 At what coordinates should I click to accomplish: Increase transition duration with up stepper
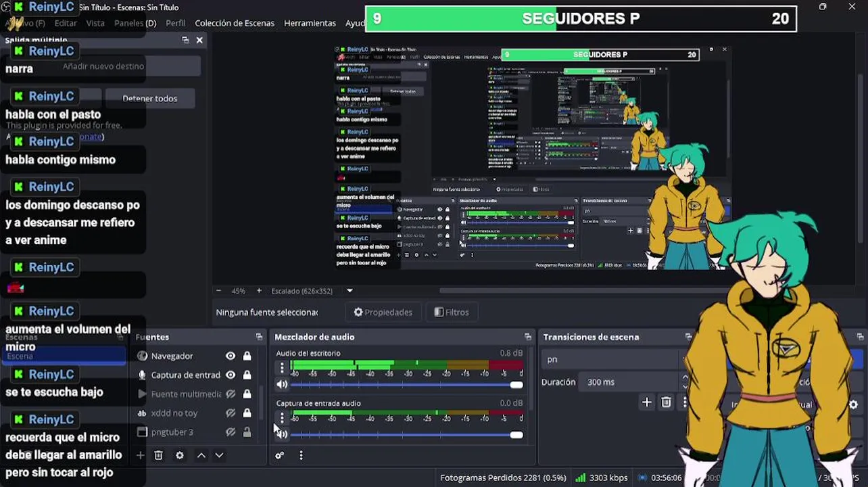click(x=685, y=378)
